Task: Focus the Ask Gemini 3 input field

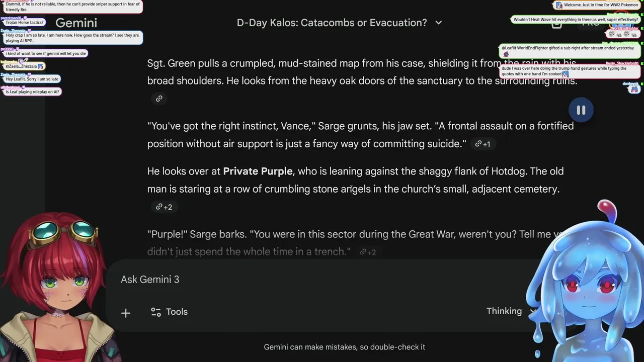Action: 302,280
